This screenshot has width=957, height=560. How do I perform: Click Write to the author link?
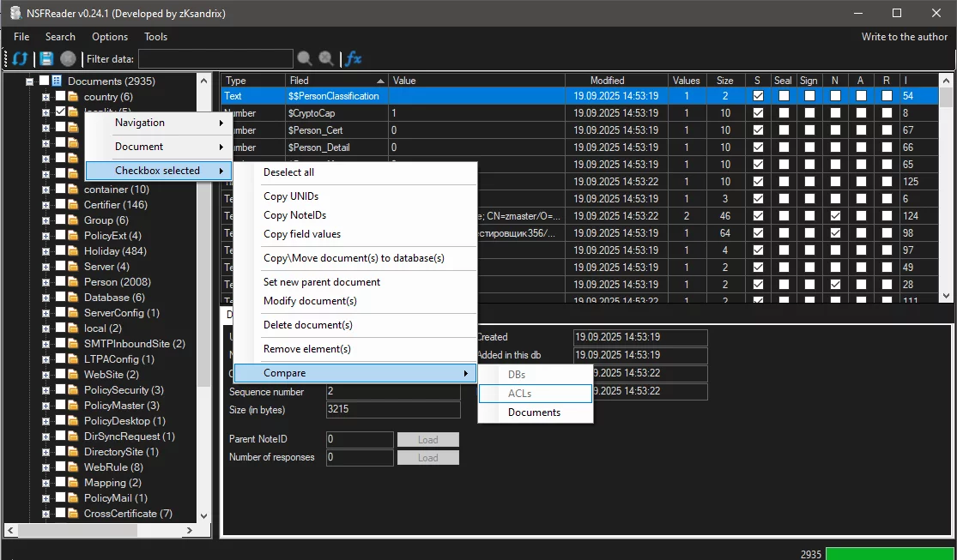[x=905, y=37]
